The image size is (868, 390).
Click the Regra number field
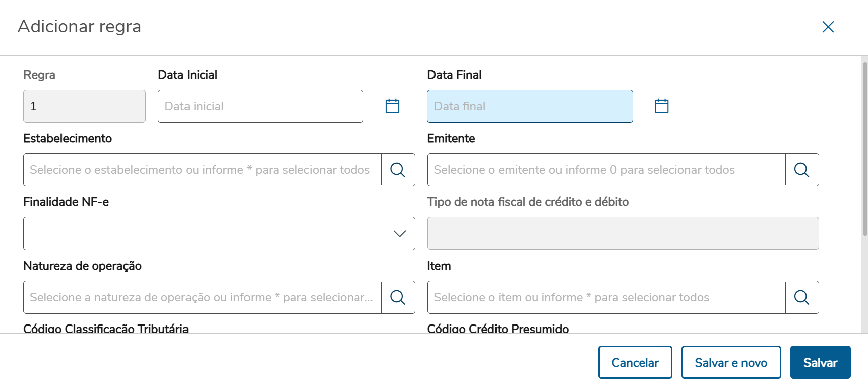pyautogui.click(x=84, y=106)
